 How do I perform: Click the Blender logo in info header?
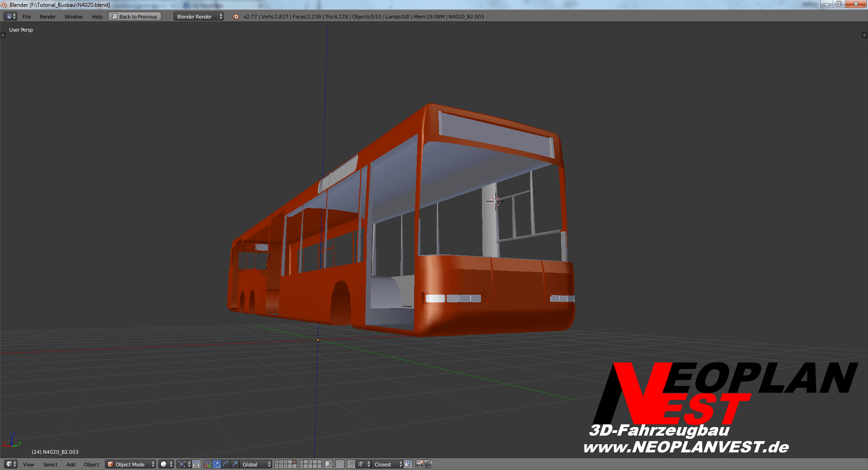pos(236,17)
